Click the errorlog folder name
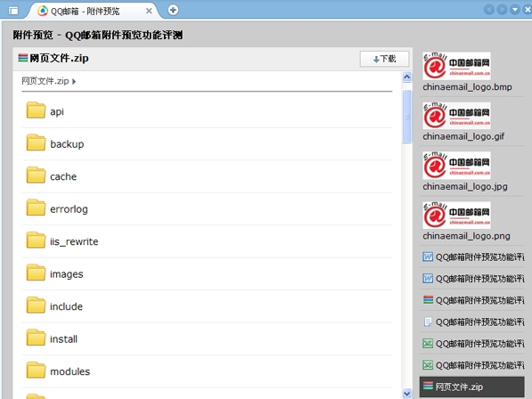This screenshot has height=399, width=532. click(69, 209)
